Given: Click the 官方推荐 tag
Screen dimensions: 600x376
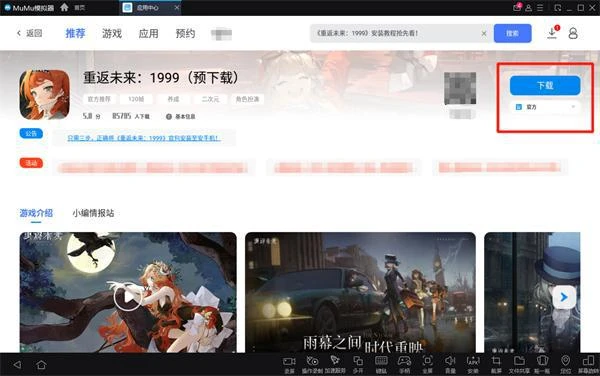Looking at the screenshot, I should 99,99.
